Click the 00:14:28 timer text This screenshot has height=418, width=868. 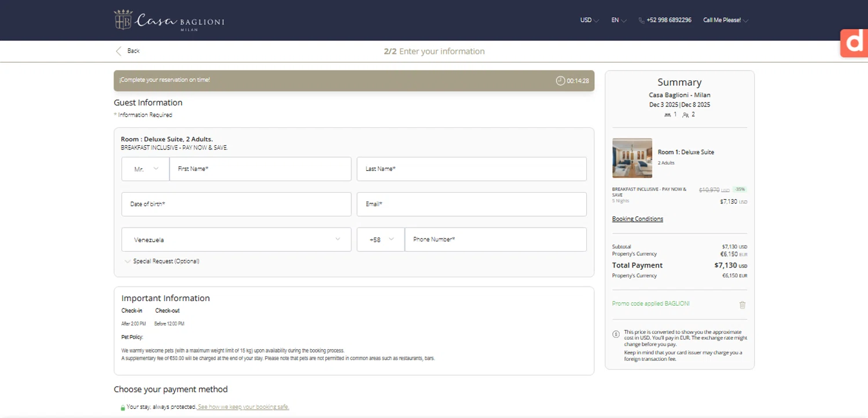(578, 81)
